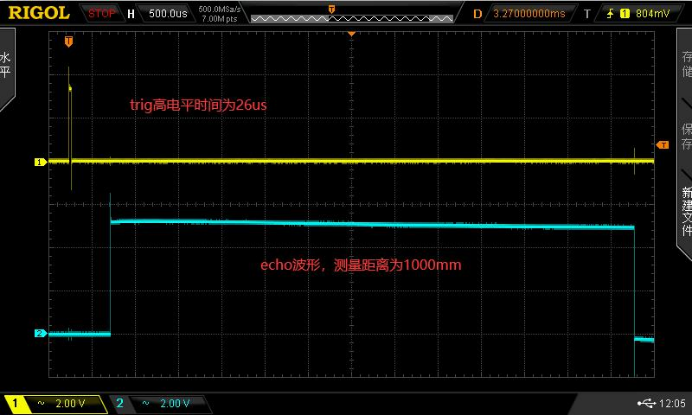This screenshot has height=415, width=693.
Task: Click the 500.0MSa/s sample rate readout
Action: 219,9
